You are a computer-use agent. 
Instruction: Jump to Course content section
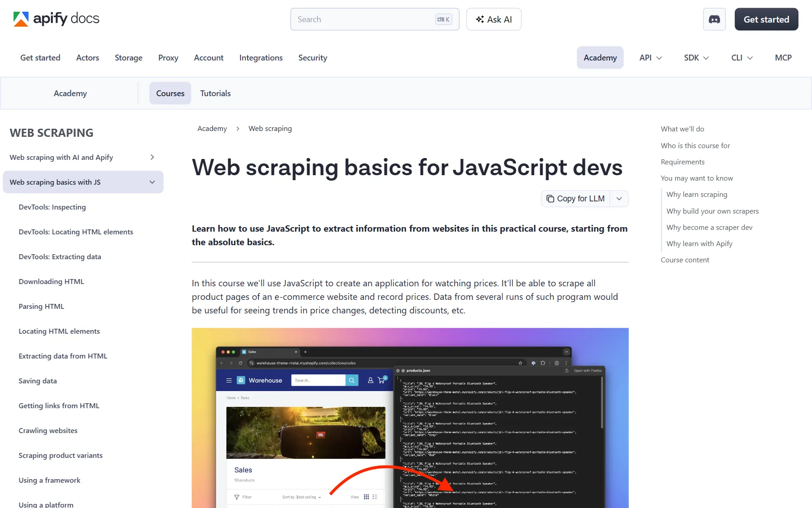coord(685,260)
